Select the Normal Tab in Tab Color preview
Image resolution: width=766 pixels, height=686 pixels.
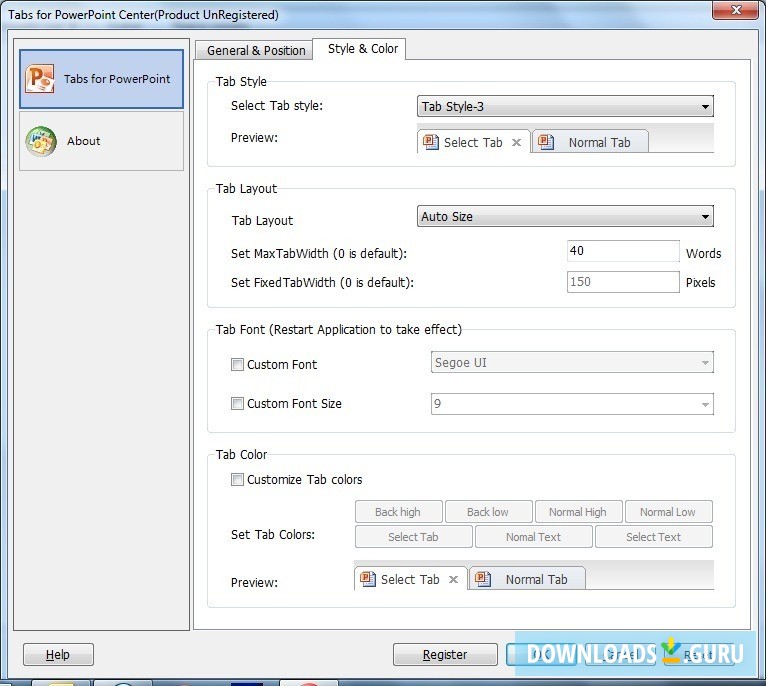tap(527, 579)
